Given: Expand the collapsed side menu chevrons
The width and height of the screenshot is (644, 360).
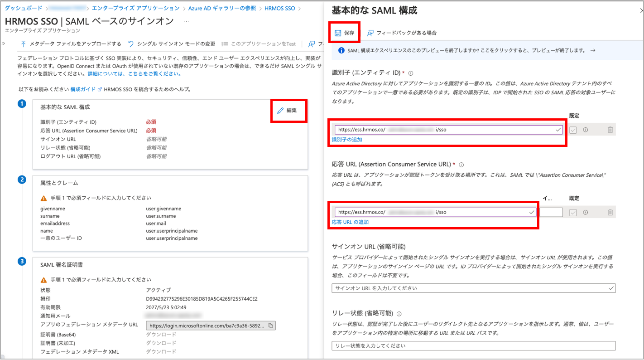Looking at the screenshot, I should point(4,44).
